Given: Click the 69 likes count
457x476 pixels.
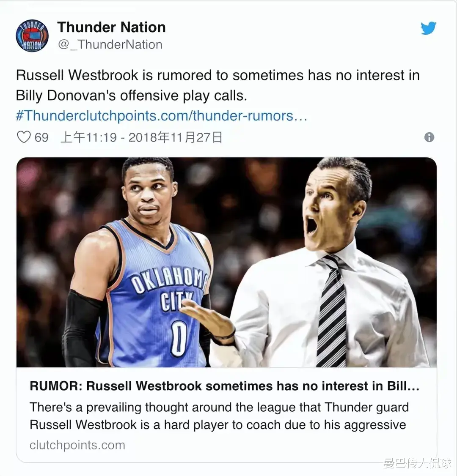Looking at the screenshot, I should click(x=41, y=137).
